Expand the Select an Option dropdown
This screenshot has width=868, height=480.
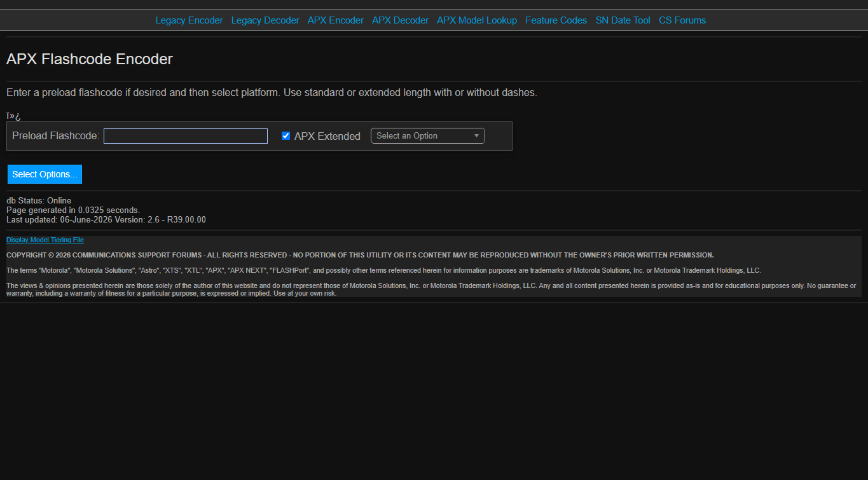428,136
